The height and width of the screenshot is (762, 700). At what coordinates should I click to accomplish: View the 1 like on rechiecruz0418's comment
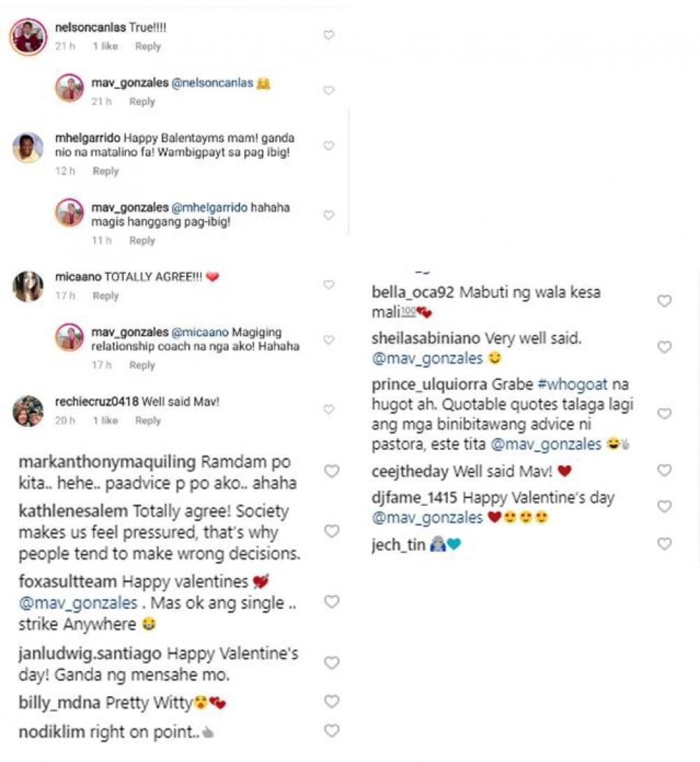pyautogui.click(x=105, y=421)
